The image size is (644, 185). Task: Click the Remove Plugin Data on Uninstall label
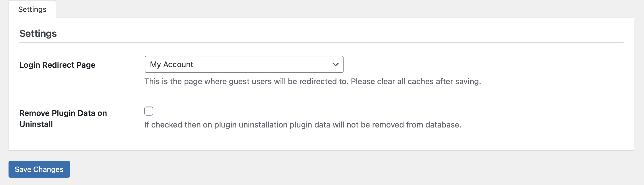[63, 118]
